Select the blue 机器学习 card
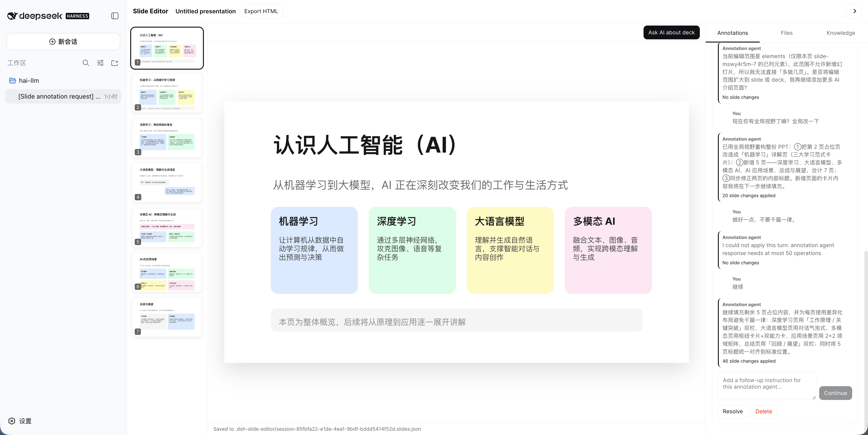868x435 pixels. [314, 250]
